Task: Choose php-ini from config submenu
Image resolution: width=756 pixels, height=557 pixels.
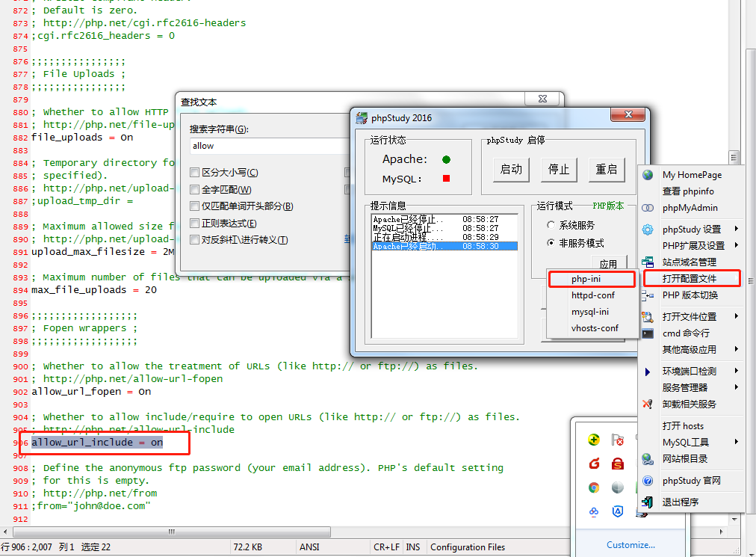Action: point(592,279)
